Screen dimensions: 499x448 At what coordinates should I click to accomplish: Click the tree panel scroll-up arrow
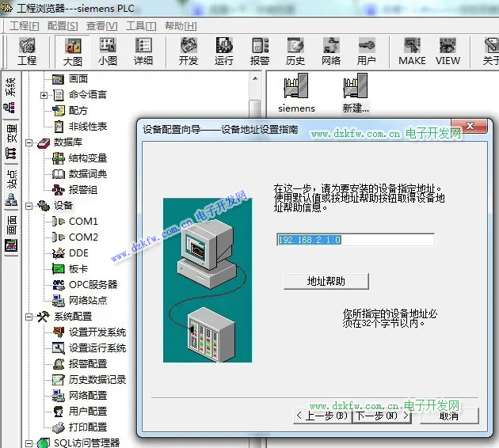255,78
